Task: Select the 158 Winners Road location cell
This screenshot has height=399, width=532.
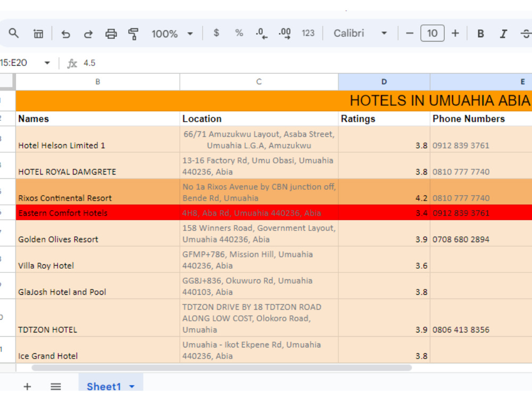Action: coord(259,234)
